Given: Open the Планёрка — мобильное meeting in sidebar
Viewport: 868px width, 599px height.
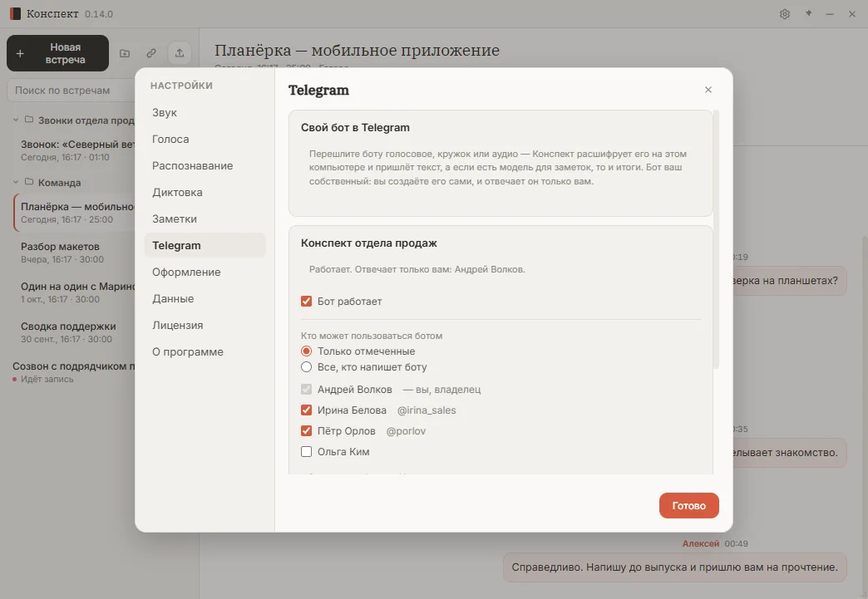Looking at the screenshot, I should coord(74,213).
